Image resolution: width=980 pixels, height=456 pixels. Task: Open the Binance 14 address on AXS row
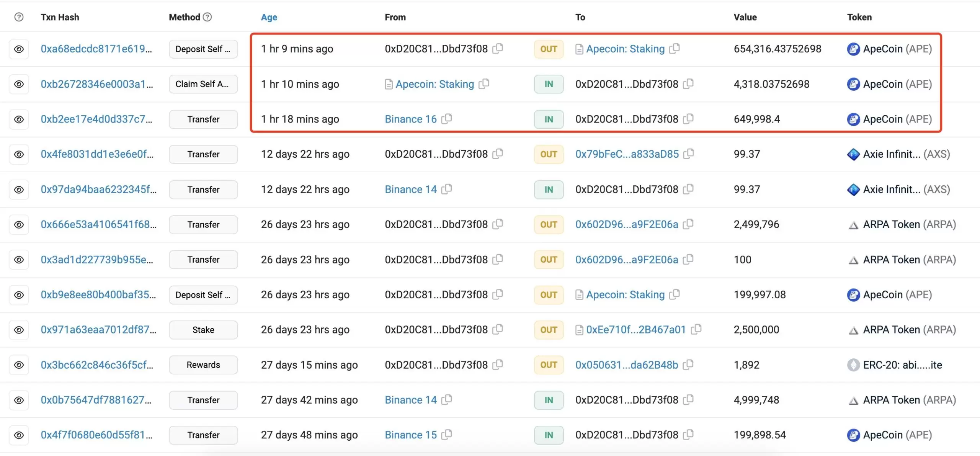[410, 189]
